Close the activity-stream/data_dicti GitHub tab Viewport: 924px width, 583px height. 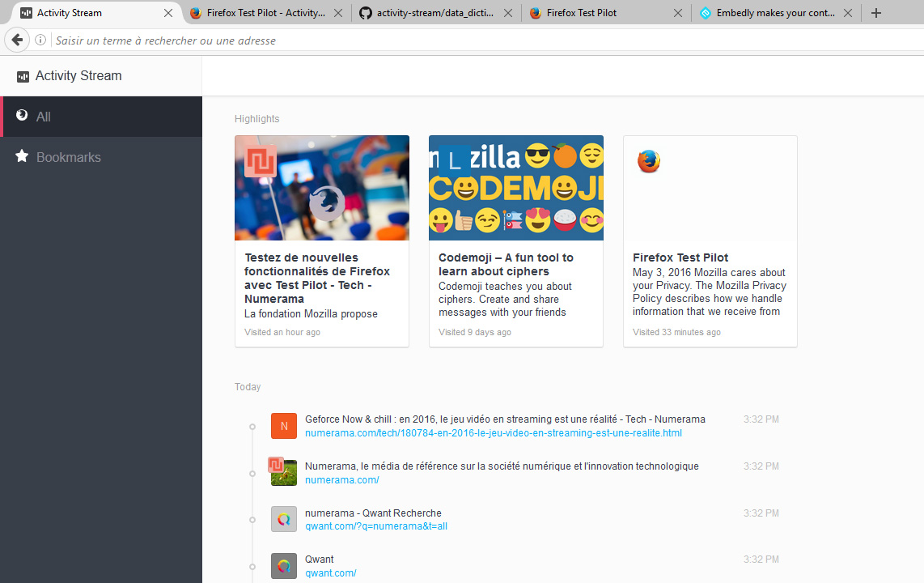pyautogui.click(x=508, y=13)
